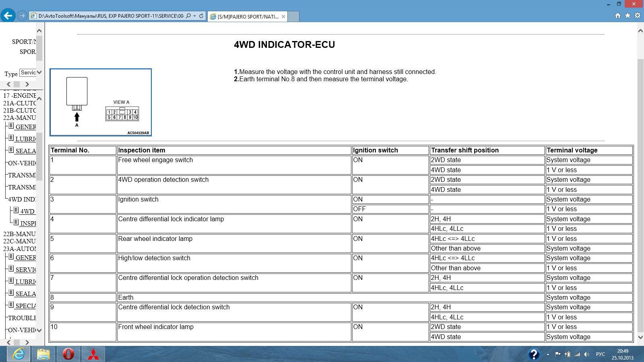Open the 17 -ENGINE section in the tree

click(19, 95)
